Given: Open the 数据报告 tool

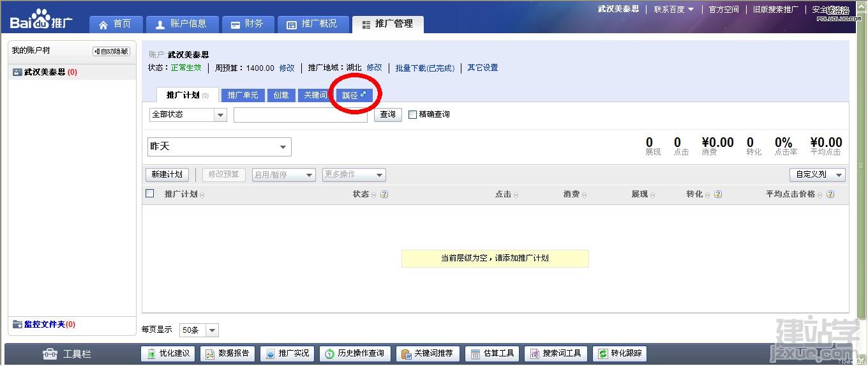Looking at the screenshot, I should point(228,353).
